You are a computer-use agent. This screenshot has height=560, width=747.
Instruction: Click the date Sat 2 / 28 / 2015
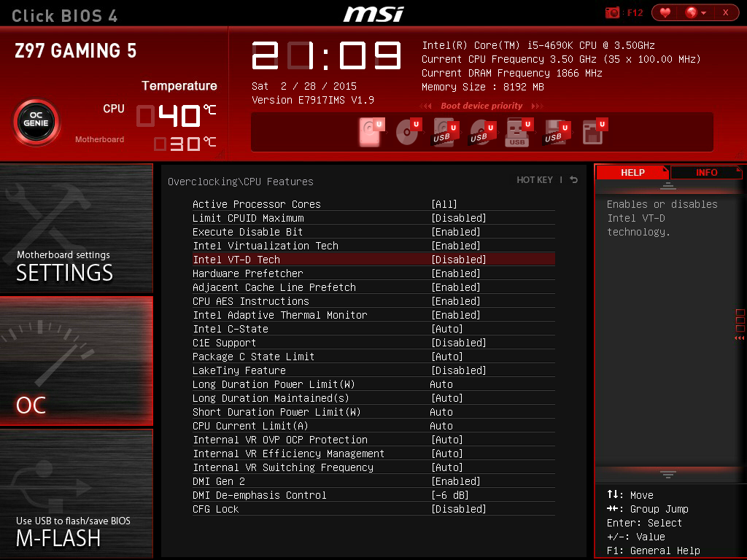coord(304,86)
